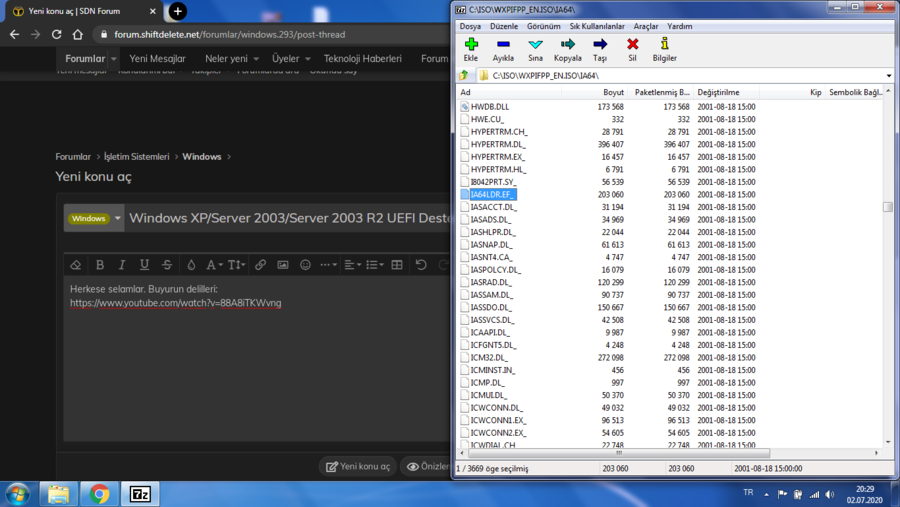This screenshot has height=507, width=900.
Task: Click the insert table icon in editor
Action: pyautogui.click(x=397, y=265)
